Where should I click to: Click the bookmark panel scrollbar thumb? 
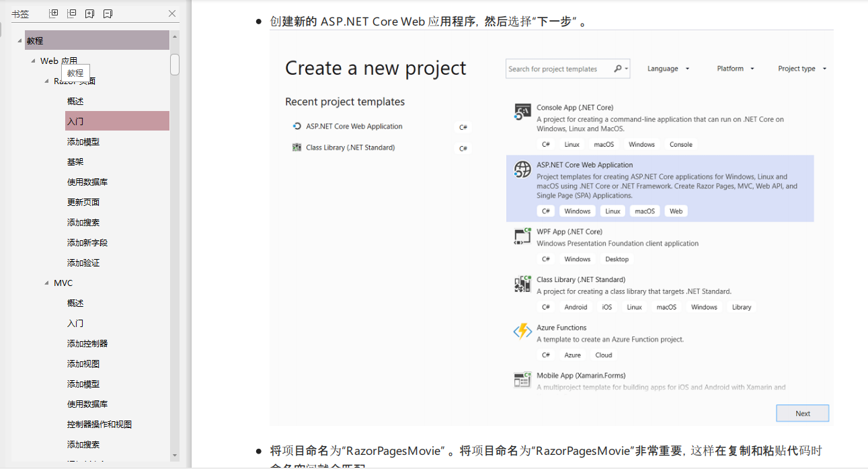(x=175, y=65)
